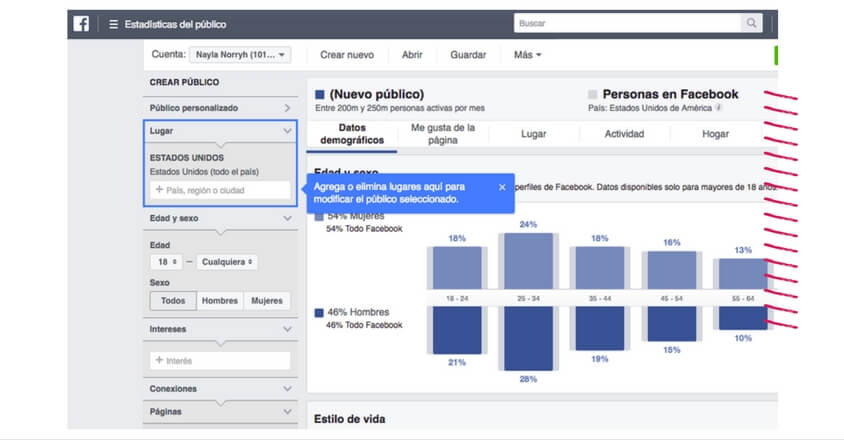The width and height of the screenshot is (844, 440).
Task: Click the 18% women bar for 18-24
Action: tap(457, 268)
